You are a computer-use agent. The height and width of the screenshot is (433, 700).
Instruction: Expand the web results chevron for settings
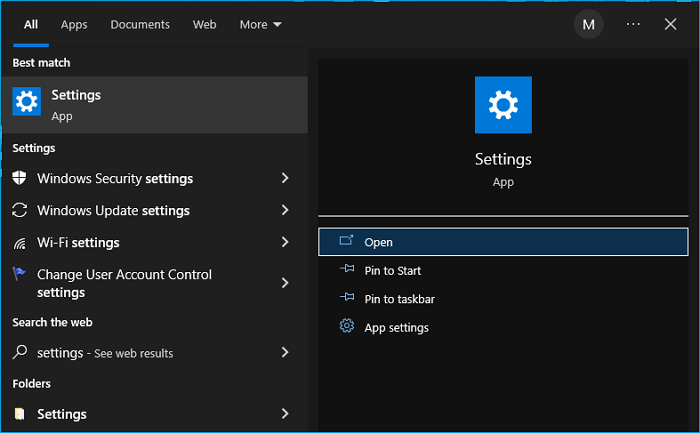coord(285,352)
